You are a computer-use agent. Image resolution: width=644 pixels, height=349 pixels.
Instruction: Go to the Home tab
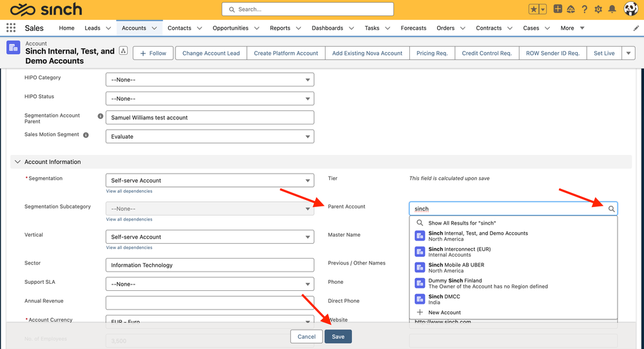click(66, 28)
